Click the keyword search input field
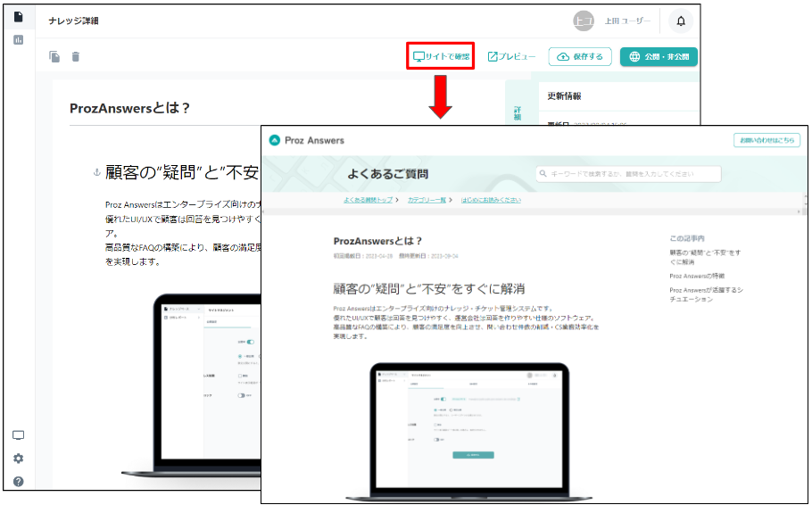 [x=629, y=174]
